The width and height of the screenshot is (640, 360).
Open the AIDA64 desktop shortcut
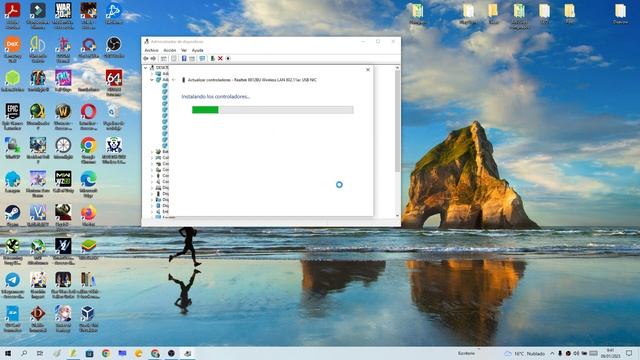click(x=113, y=83)
